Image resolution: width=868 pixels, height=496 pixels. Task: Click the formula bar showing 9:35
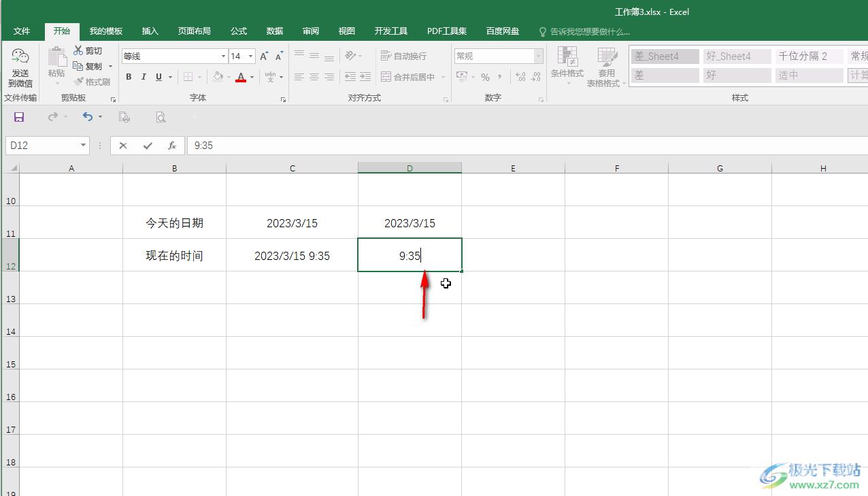[x=527, y=146]
